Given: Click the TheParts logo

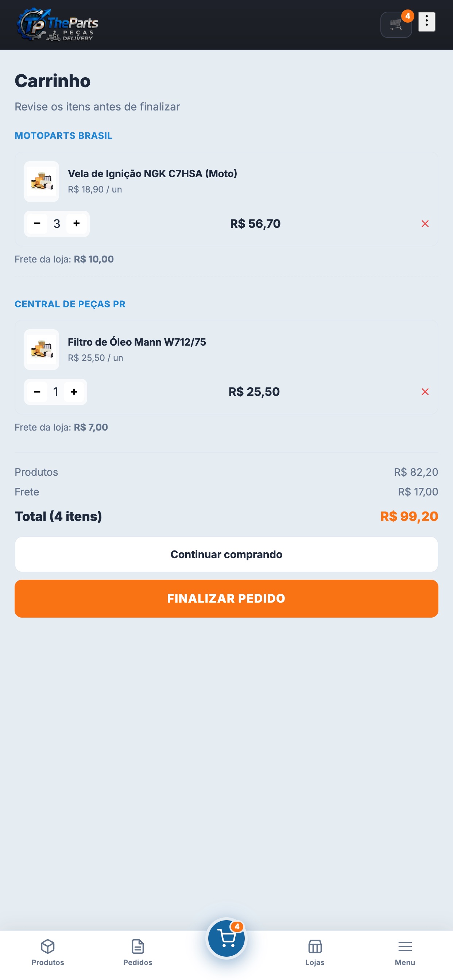Looking at the screenshot, I should (x=57, y=24).
